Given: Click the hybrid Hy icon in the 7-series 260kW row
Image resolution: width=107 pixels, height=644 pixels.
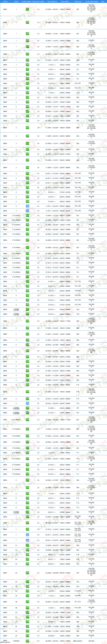Looking at the screenshot, I should 28,540.
